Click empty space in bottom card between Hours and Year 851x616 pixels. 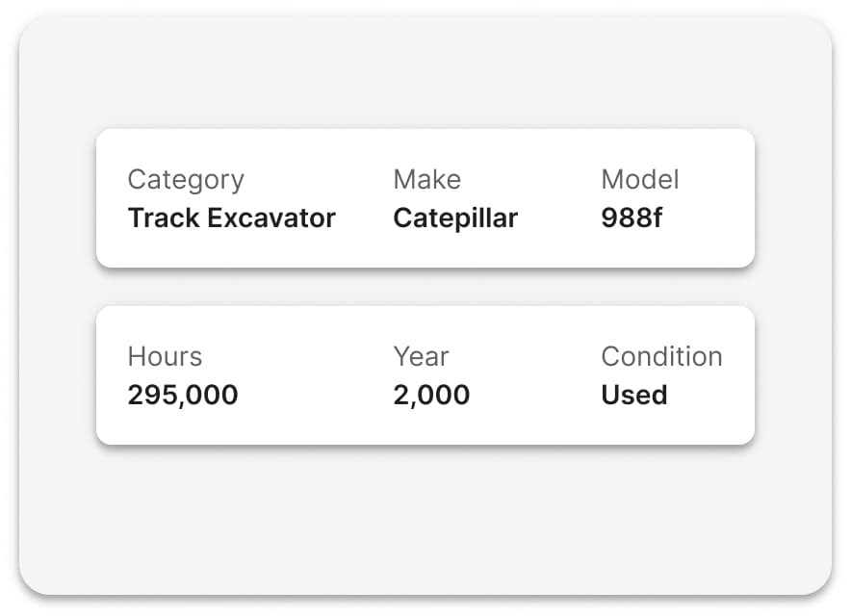(x=315, y=375)
